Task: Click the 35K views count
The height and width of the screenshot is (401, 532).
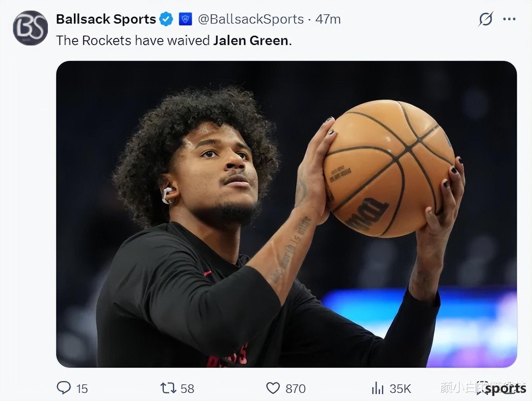Action: click(x=400, y=389)
